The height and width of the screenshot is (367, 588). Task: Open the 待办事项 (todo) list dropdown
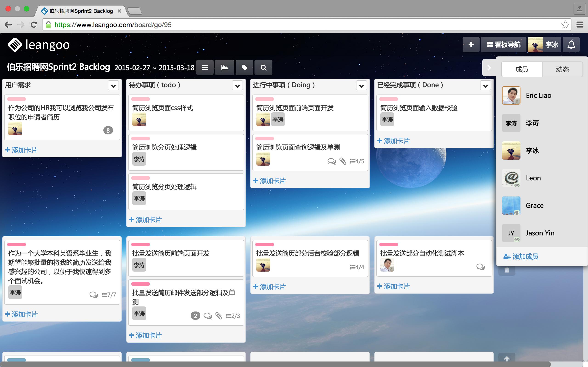[237, 86]
